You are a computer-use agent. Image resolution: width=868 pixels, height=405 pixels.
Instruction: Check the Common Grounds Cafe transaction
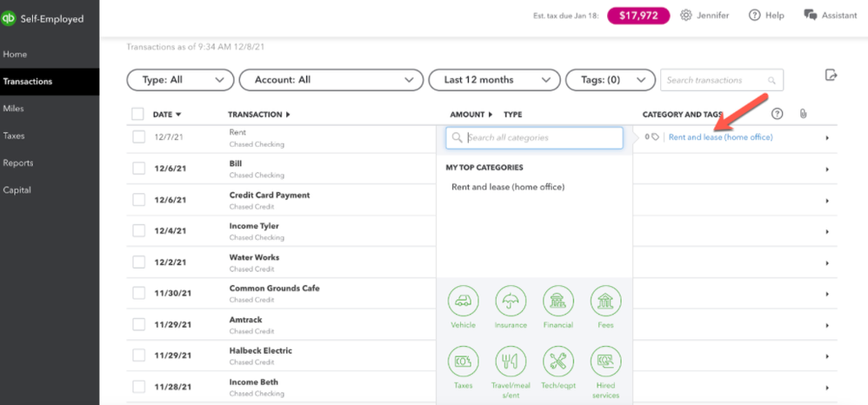(x=138, y=293)
